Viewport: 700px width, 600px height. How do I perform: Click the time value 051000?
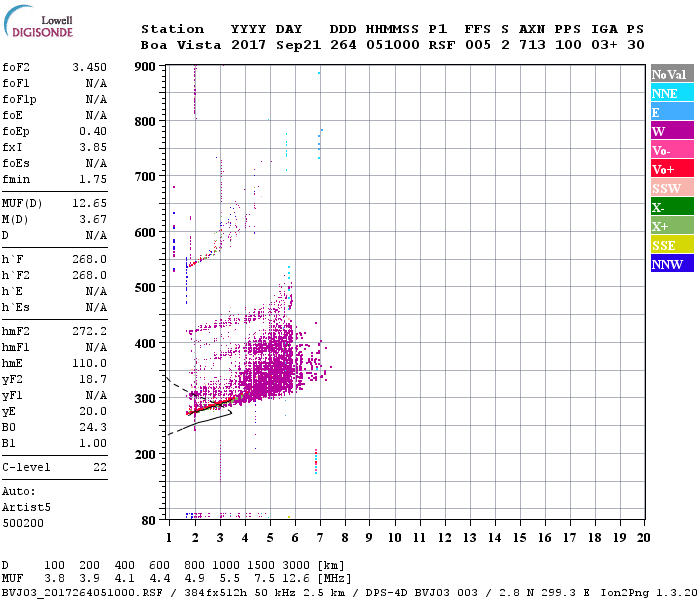tap(393, 45)
